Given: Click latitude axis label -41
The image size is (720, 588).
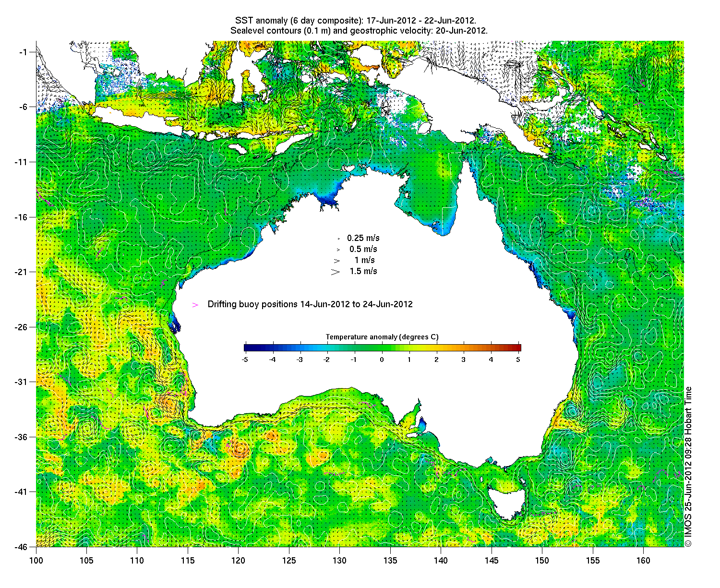Looking at the screenshot, I should point(22,492).
